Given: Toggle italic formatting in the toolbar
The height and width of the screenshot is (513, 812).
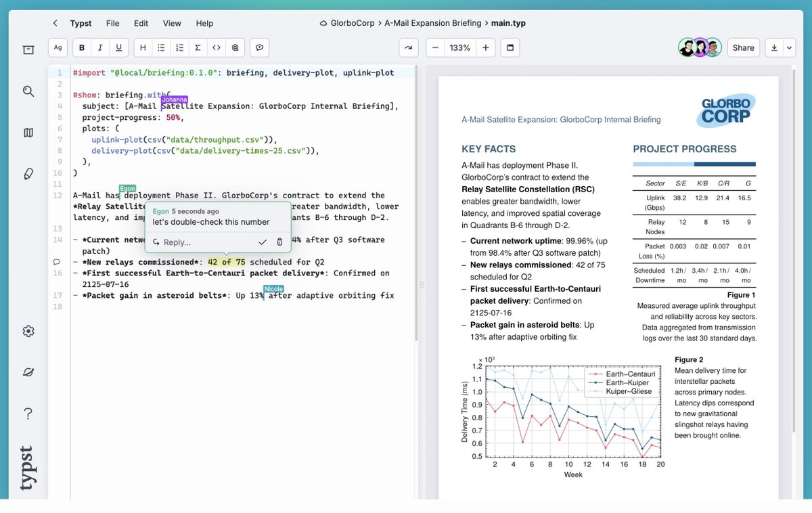Looking at the screenshot, I should [100, 48].
